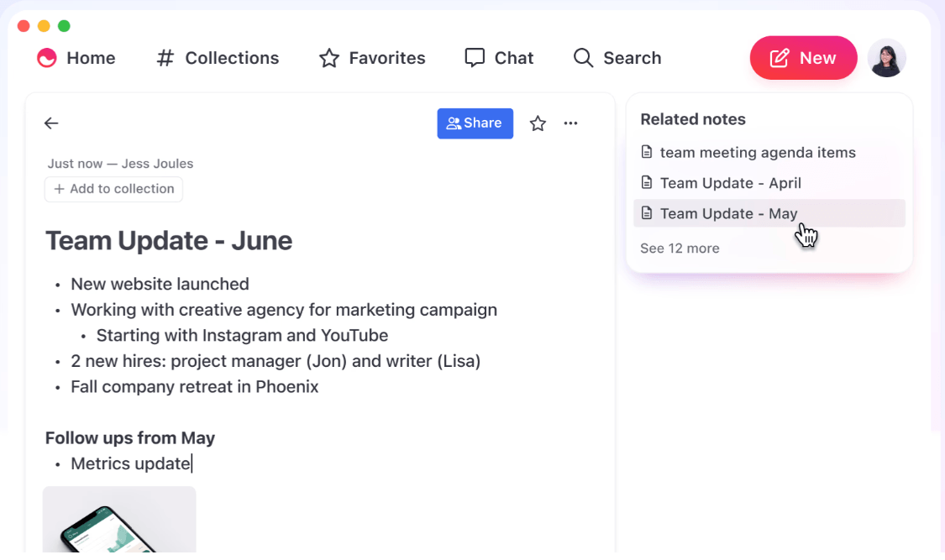Open the three-dot more options menu
The height and width of the screenshot is (560, 945).
coord(570,123)
